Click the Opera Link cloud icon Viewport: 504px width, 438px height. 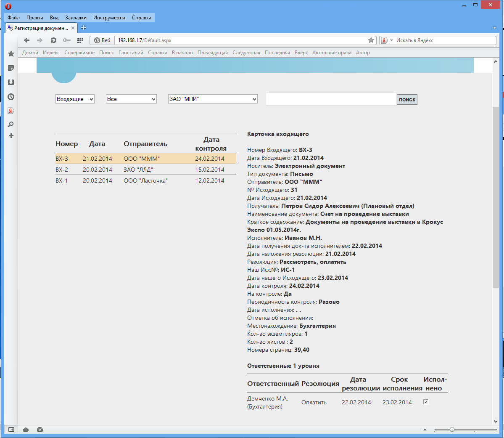26,430
